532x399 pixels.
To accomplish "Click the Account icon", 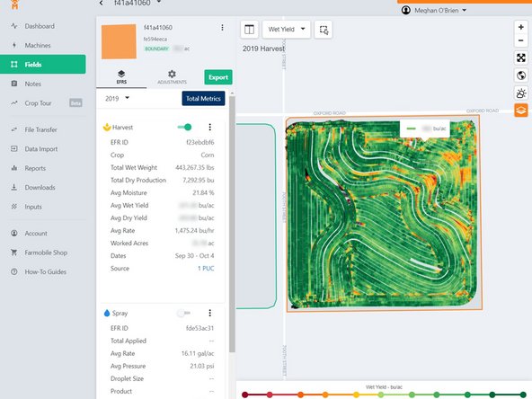I will pyautogui.click(x=14, y=233).
